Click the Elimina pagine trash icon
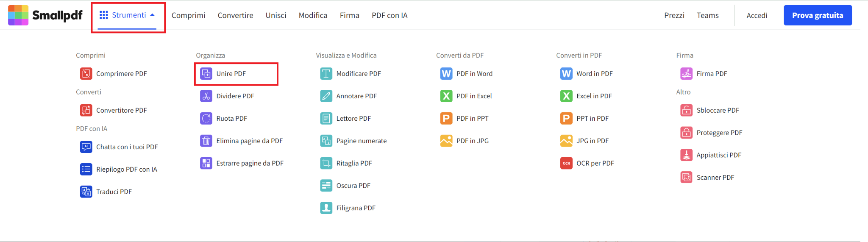Image resolution: width=868 pixels, height=242 pixels. coord(206,141)
